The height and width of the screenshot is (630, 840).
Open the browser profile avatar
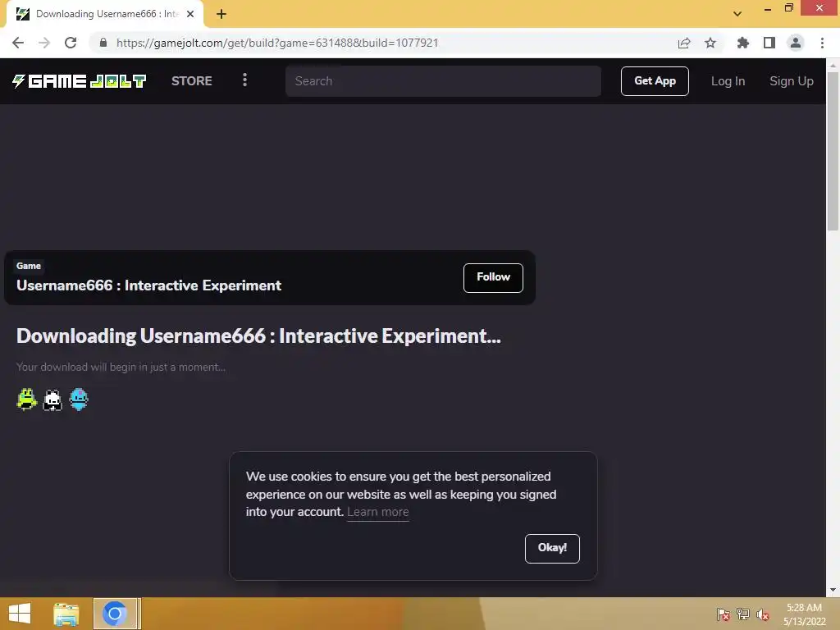tap(796, 43)
